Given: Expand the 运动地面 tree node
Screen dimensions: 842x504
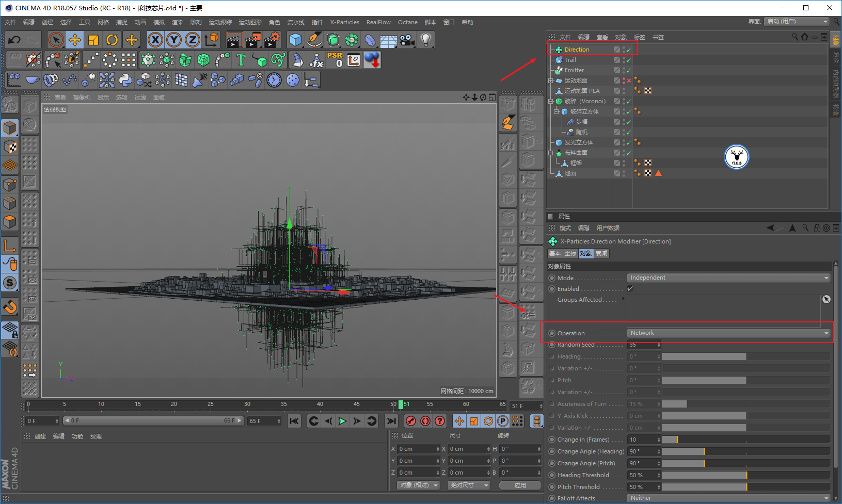Looking at the screenshot, I should pyautogui.click(x=551, y=80).
